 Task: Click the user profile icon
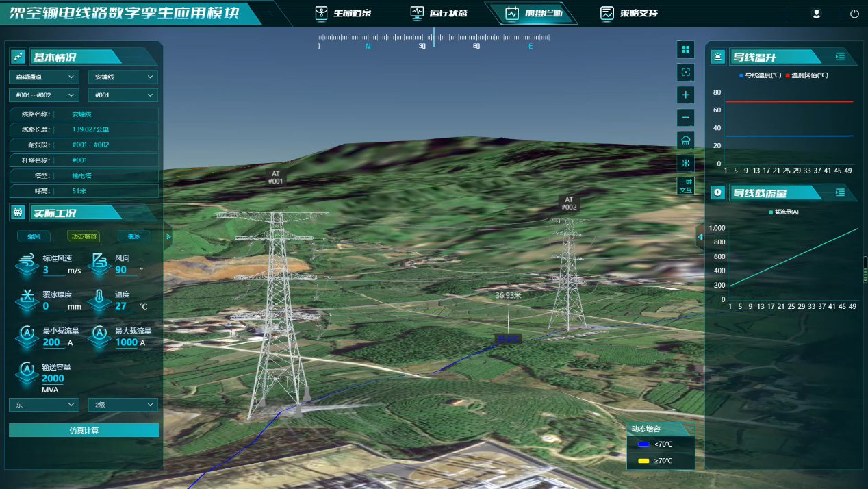click(816, 13)
